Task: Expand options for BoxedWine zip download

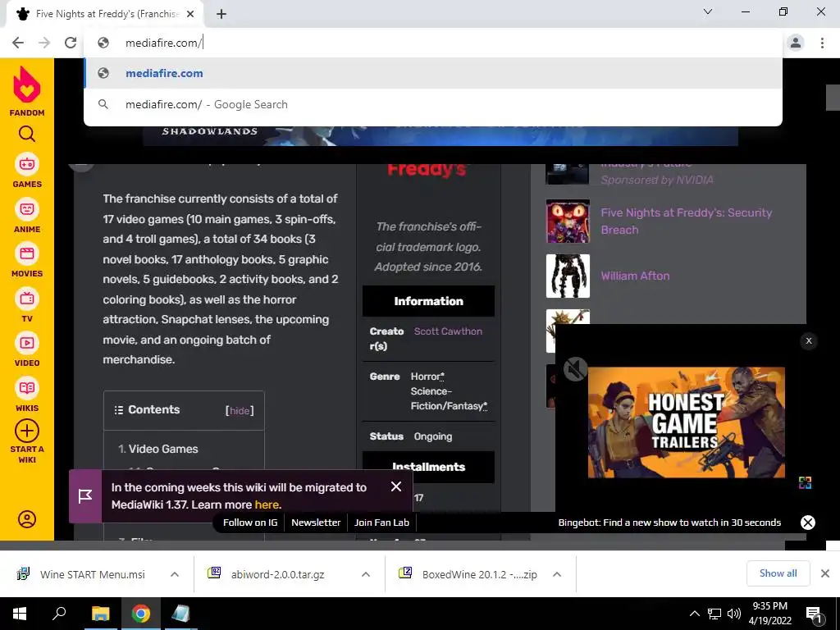Action: 557,574
